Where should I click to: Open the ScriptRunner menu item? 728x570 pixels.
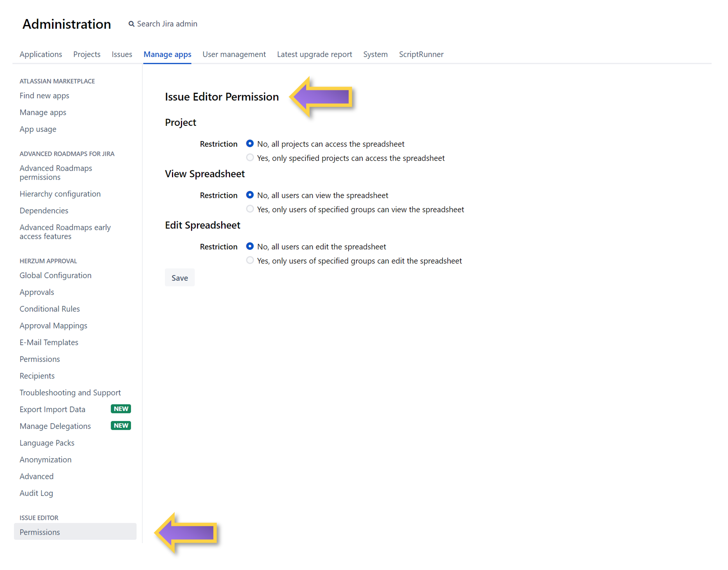(x=421, y=54)
